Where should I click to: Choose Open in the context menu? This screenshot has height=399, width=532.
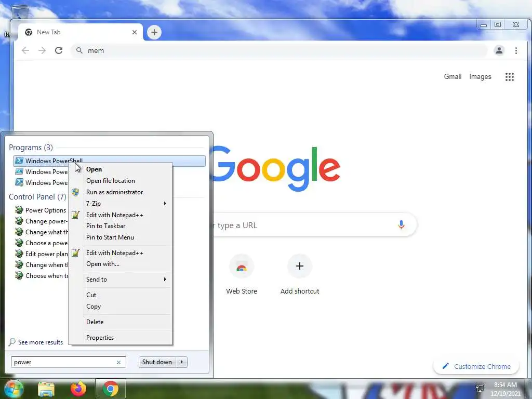(x=121, y=169)
